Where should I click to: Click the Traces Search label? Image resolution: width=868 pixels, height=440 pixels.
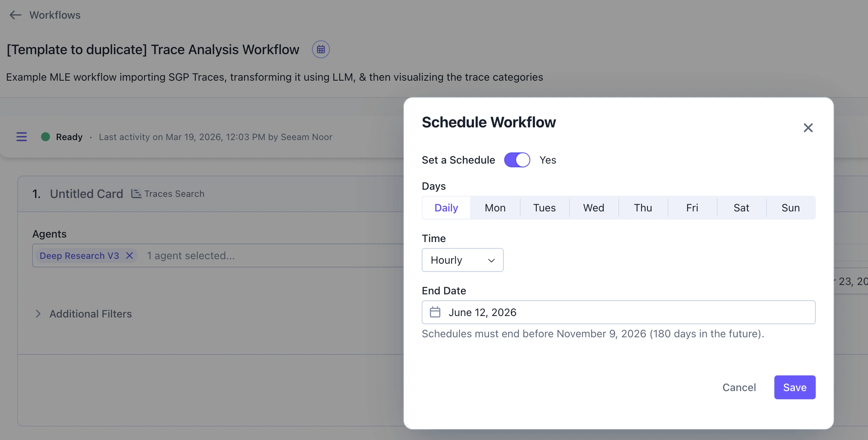point(174,194)
